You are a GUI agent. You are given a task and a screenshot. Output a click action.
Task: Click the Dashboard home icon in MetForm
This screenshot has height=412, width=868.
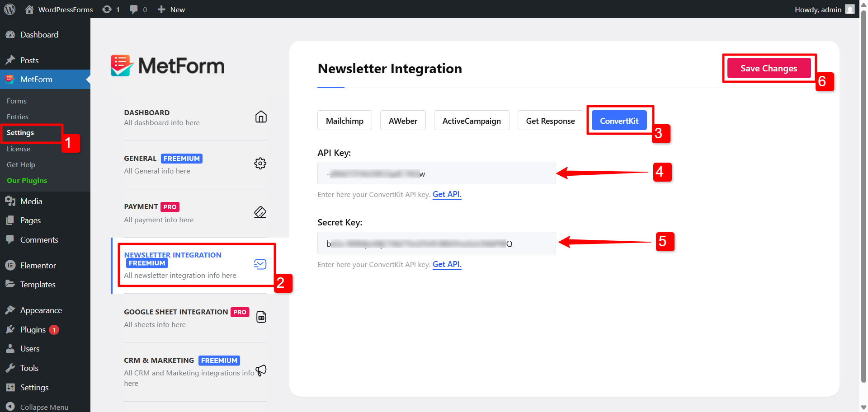pyautogui.click(x=261, y=117)
